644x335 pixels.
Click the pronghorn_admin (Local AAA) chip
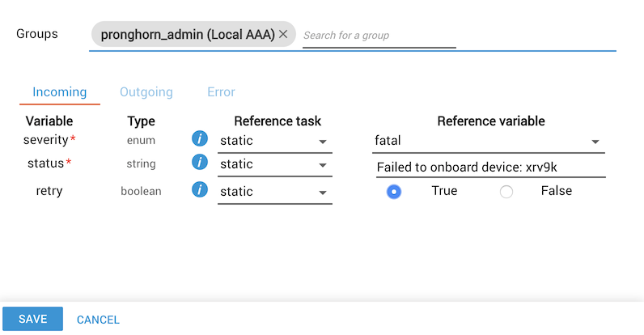[188, 35]
